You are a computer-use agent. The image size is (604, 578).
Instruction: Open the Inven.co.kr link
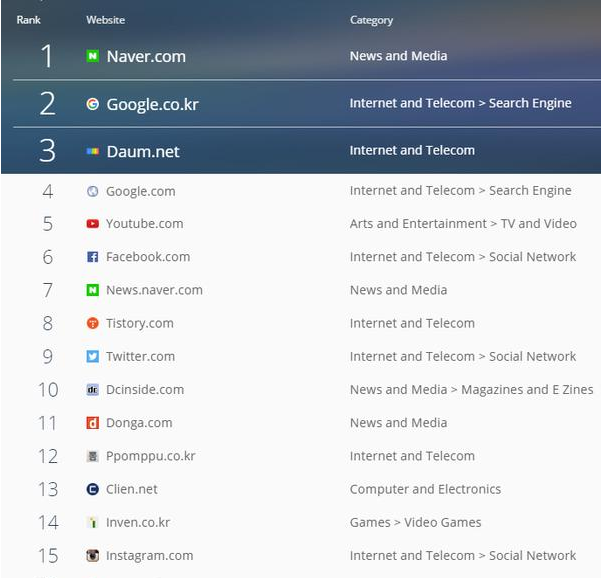(138, 523)
